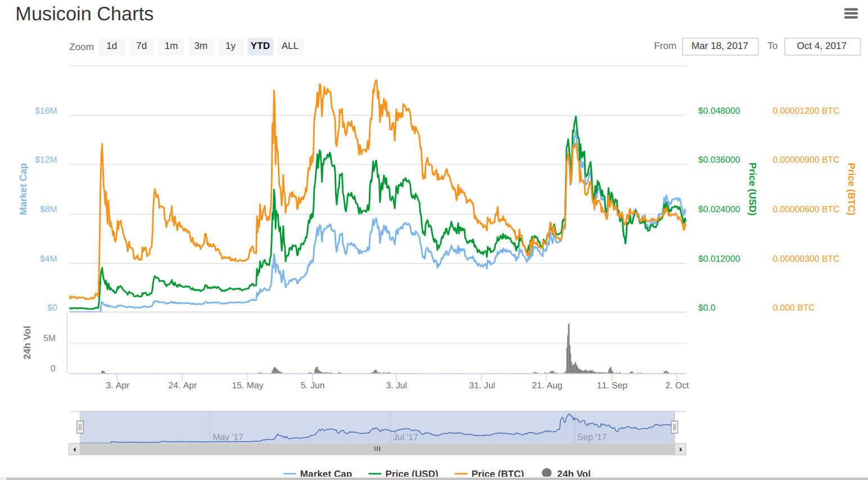
Task: Click the Musicoin Charts title
Action: [84, 14]
